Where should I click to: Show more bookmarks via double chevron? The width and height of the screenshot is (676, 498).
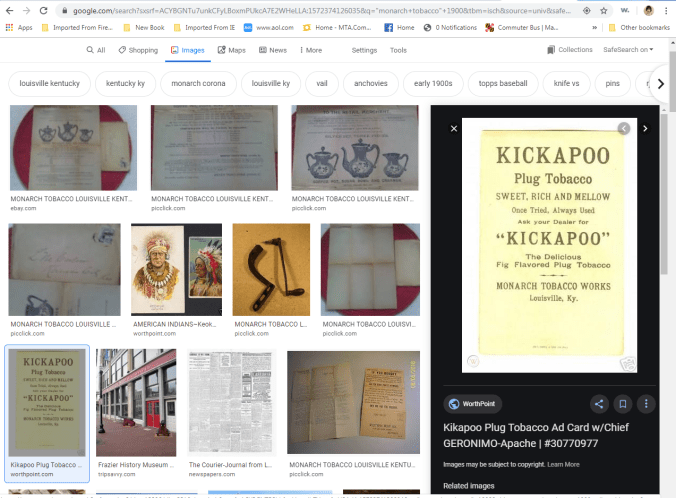[595, 28]
